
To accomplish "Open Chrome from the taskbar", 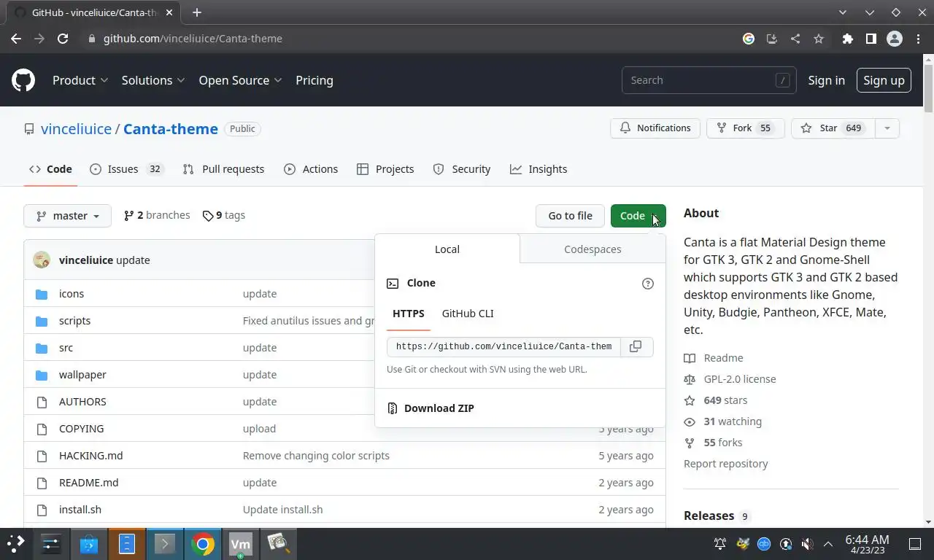I will coord(203,544).
